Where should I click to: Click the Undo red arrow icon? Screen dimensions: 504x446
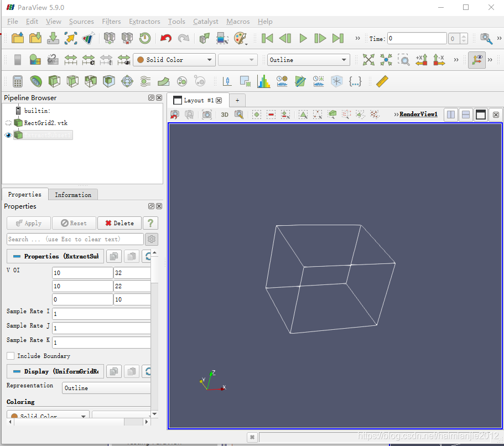coord(166,38)
